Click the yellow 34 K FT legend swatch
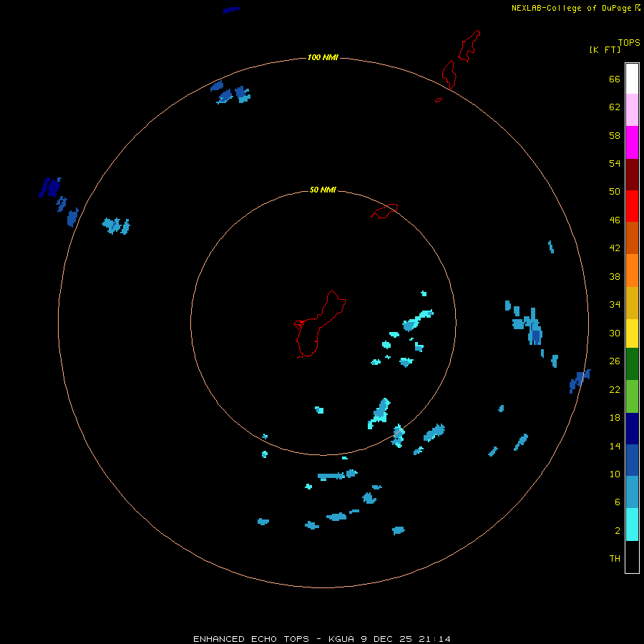The width and height of the screenshot is (644, 644). (x=632, y=333)
